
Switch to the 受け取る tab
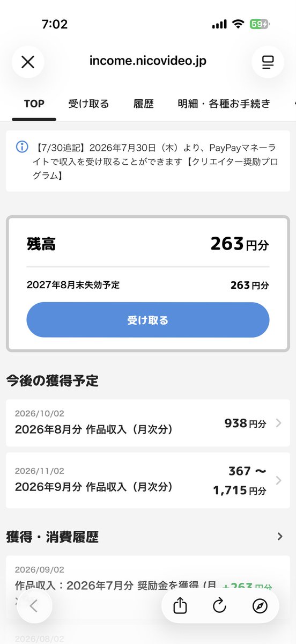(x=89, y=104)
